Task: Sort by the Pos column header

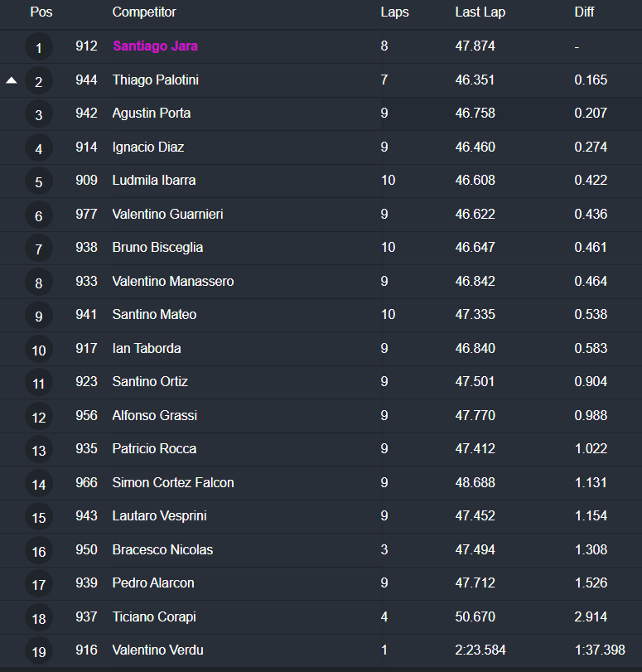Action: pyautogui.click(x=41, y=12)
